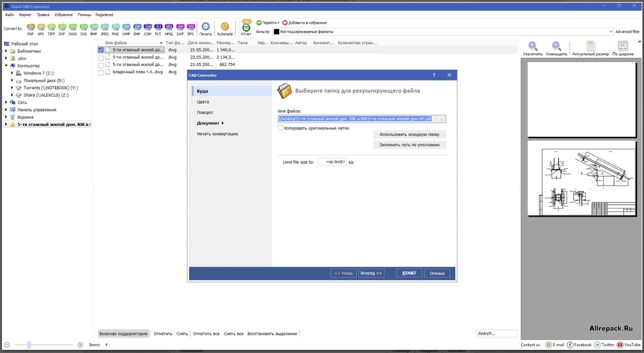Show preview at Актуальный размер

click(590, 48)
